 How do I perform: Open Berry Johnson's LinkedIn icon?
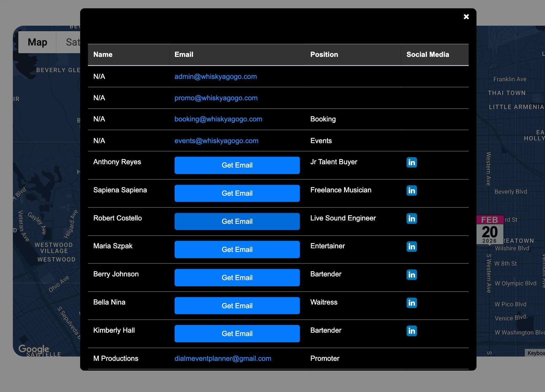412,275
